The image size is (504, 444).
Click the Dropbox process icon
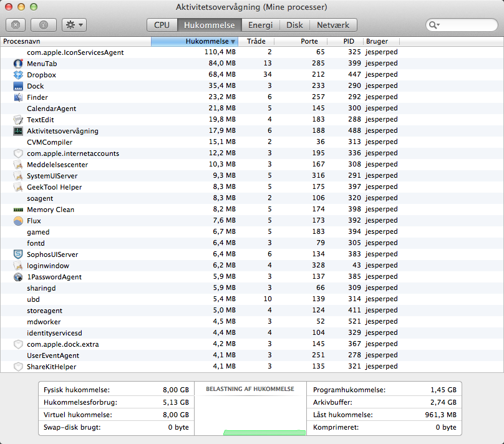click(x=18, y=75)
